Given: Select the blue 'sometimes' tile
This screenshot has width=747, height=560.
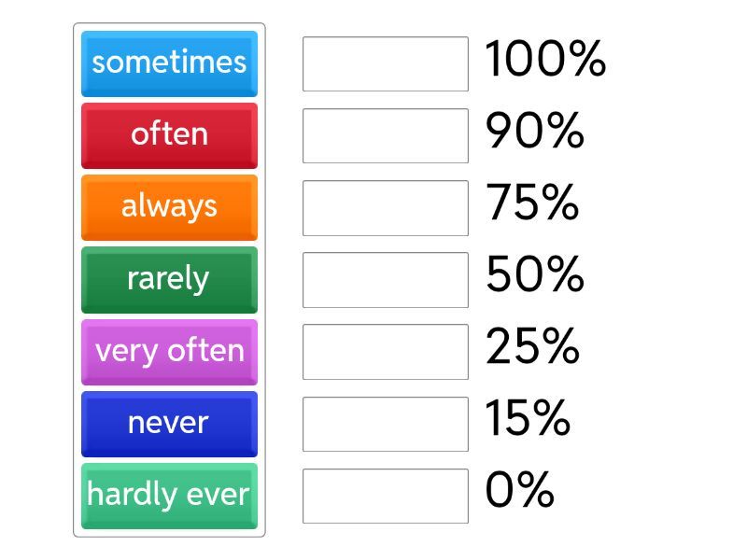Looking at the screenshot, I should point(169,63).
